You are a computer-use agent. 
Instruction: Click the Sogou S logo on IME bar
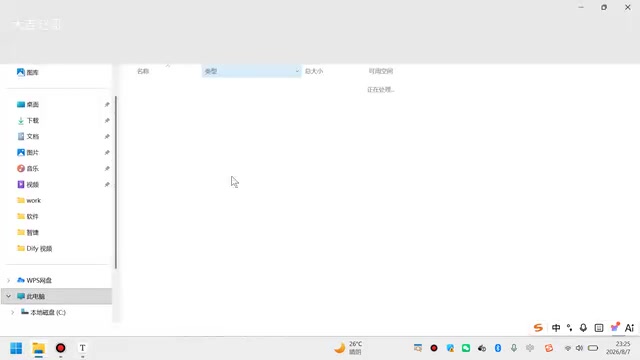pyautogui.click(x=538, y=327)
